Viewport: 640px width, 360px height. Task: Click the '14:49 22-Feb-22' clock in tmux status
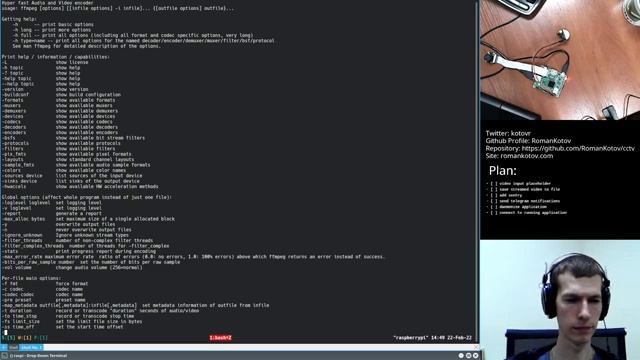(x=451, y=338)
